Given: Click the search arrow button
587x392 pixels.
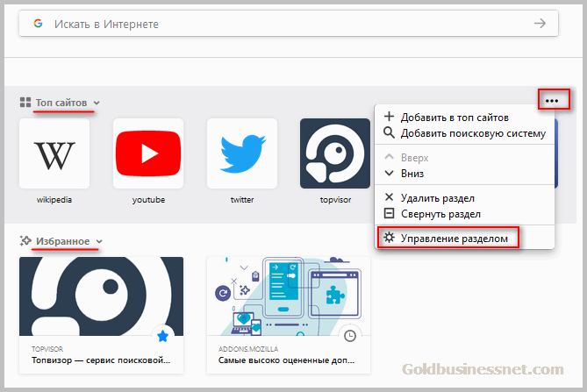Looking at the screenshot, I should (x=540, y=24).
